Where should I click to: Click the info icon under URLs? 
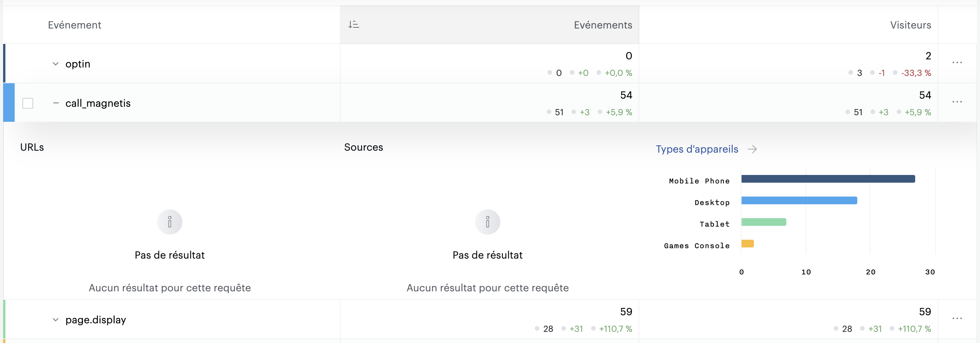coord(170,222)
